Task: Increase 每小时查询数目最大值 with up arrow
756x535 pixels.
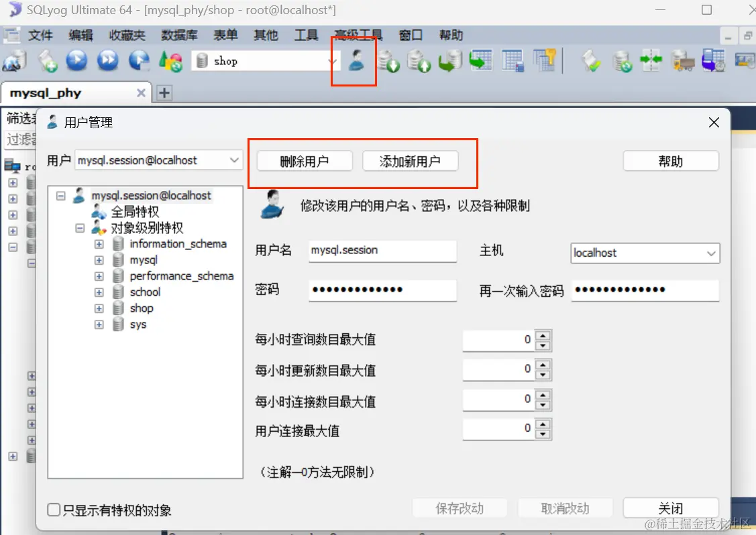Action: coord(543,336)
